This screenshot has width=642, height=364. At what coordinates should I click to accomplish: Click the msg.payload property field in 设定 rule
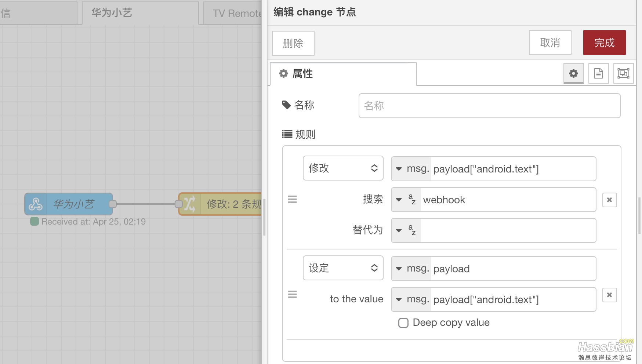[x=513, y=269]
